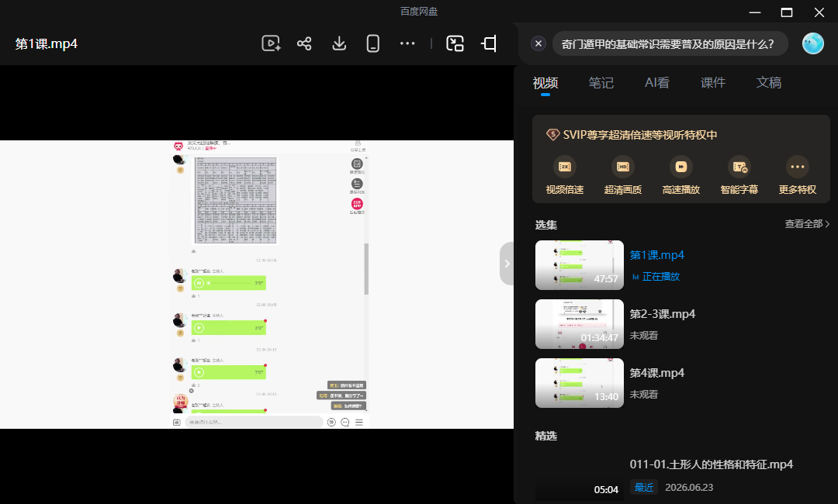
Task: Click the AI question input field
Action: tap(670, 43)
